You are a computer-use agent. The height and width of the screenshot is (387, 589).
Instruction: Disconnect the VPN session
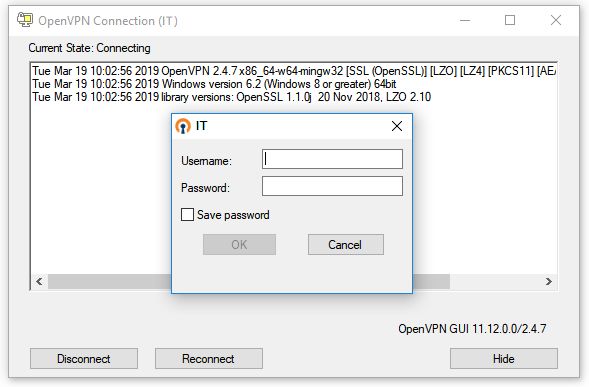84,358
